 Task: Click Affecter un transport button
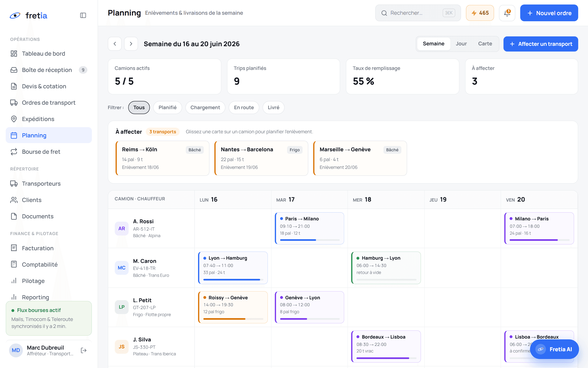[x=541, y=44]
